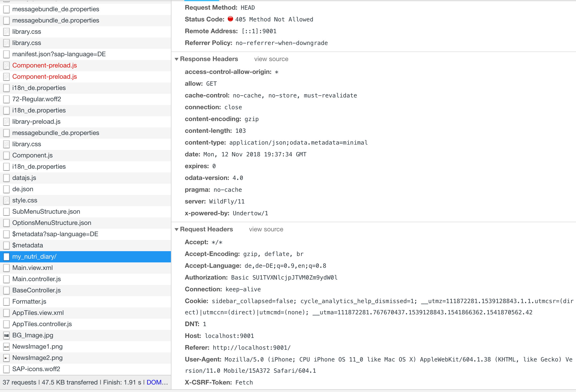Select the style.css request

(85, 200)
